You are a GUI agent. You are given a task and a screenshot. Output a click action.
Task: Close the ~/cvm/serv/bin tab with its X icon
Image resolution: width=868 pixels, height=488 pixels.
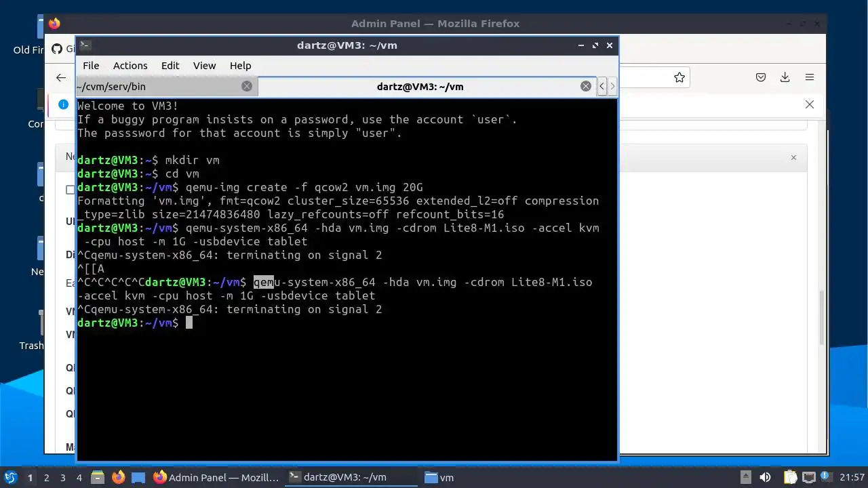click(247, 86)
